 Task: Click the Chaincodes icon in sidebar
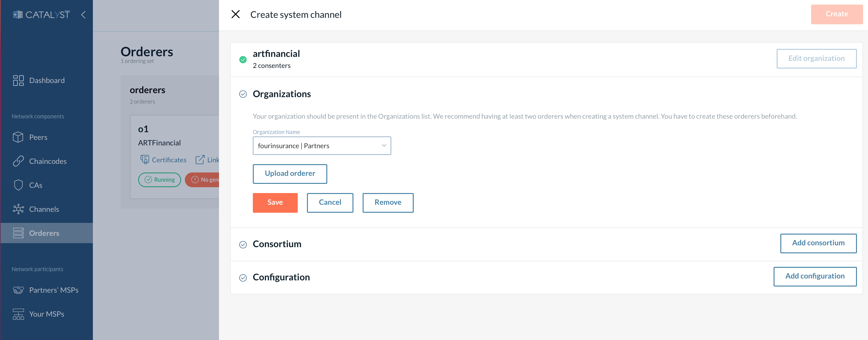click(x=18, y=161)
